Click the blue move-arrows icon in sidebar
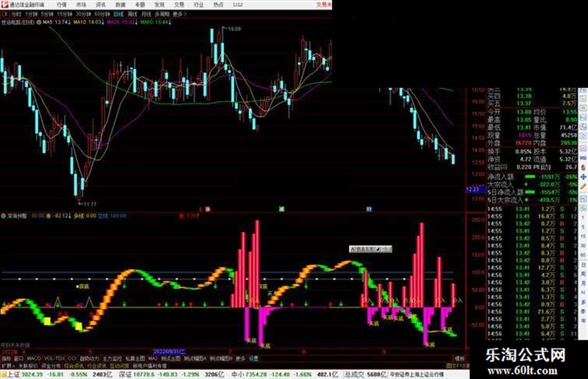588x379 pixels. point(584,177)
